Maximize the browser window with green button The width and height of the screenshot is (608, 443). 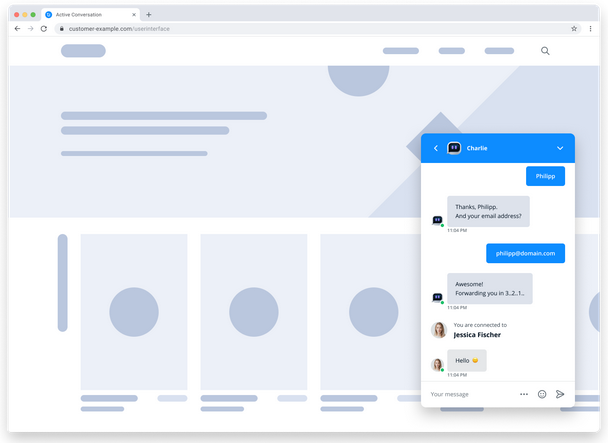point(33,15)
